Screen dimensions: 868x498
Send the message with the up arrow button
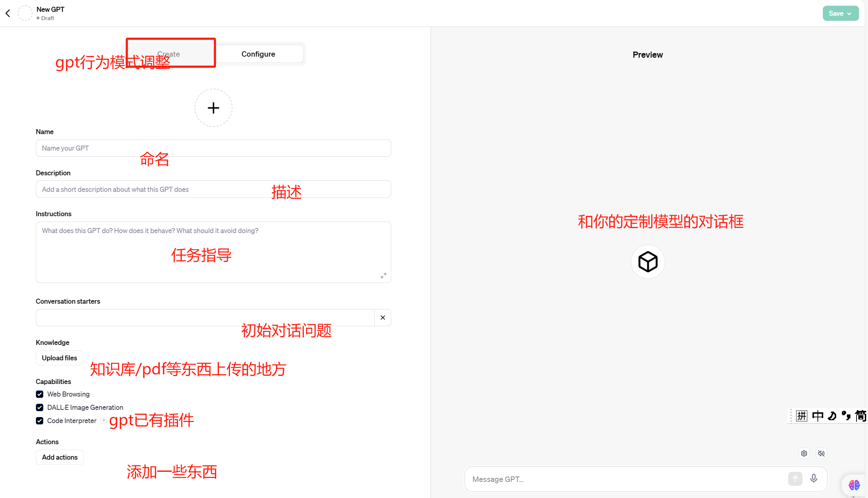point(795,479)
